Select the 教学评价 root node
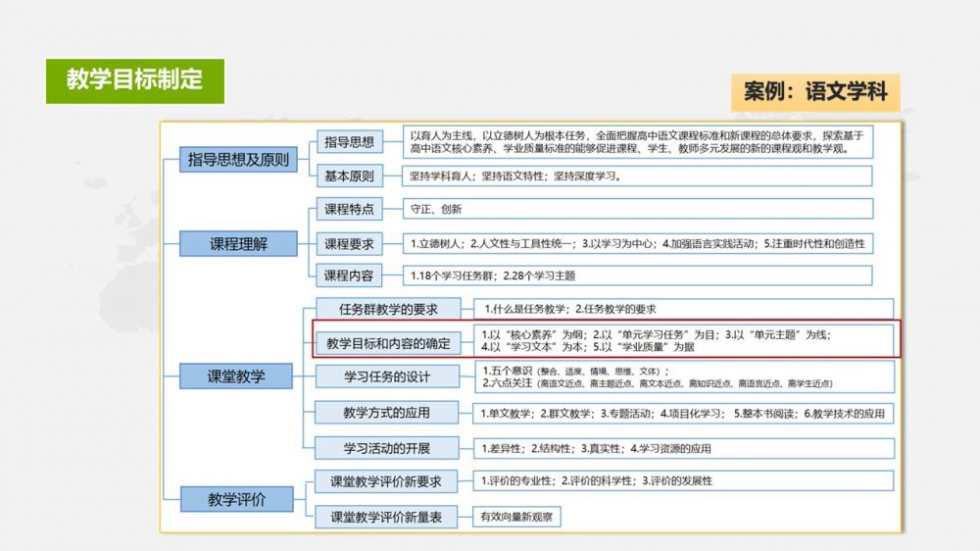 pyautogui.click(x=236, y=499)
